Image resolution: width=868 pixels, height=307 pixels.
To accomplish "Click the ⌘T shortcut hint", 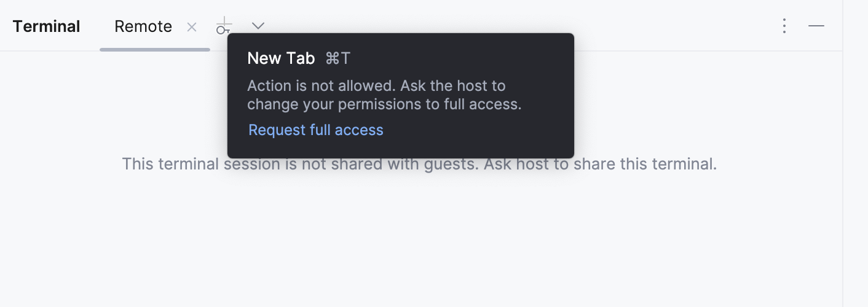I will point(337,58).
